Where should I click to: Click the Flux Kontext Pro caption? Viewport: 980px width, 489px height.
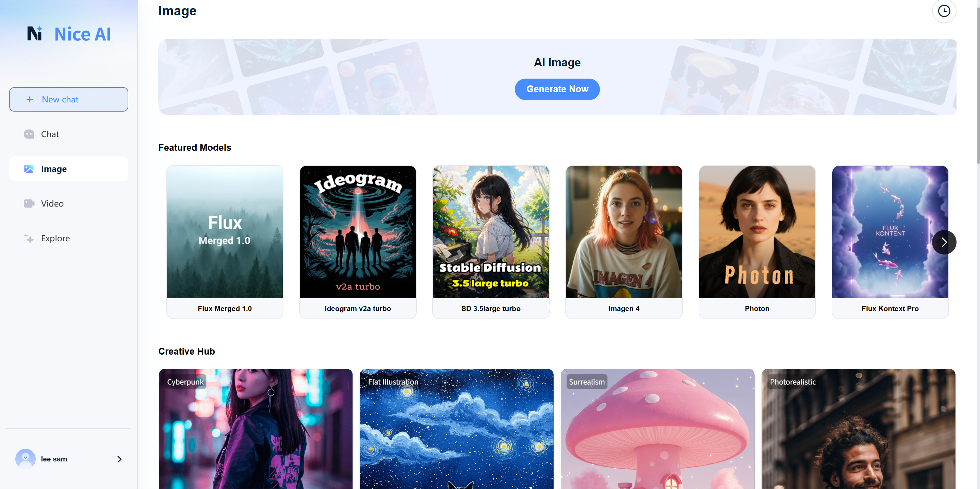tap(890, 309)
